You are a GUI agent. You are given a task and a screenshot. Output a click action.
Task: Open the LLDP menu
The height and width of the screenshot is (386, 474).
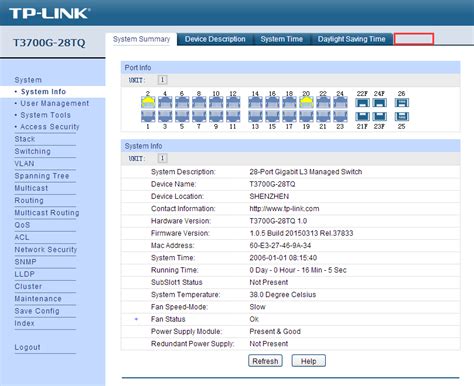tap(25, 274)
